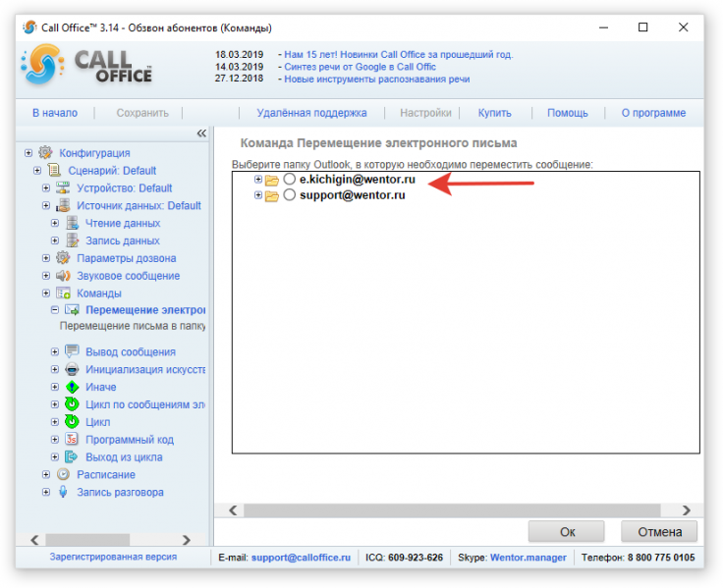Click the Иначе green diamond icon

tap(72, 387)
